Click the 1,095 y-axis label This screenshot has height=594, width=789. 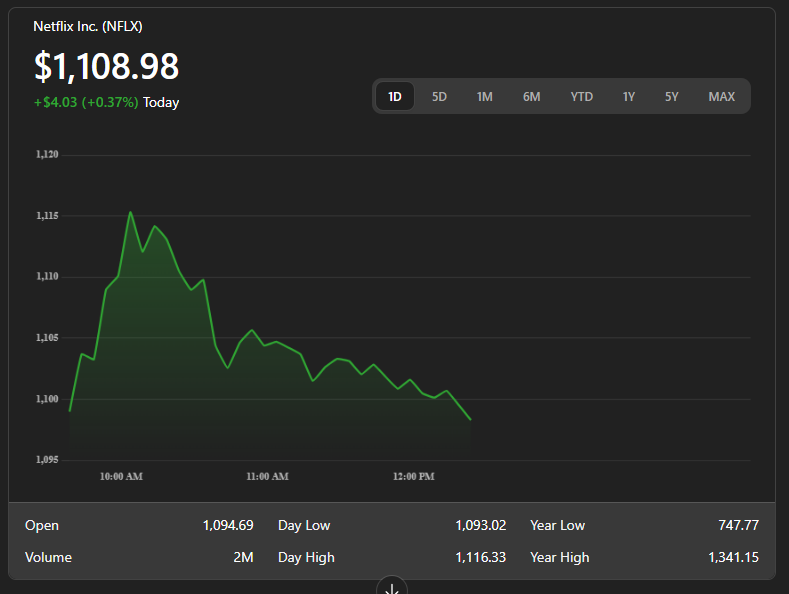tap(47, 460)
